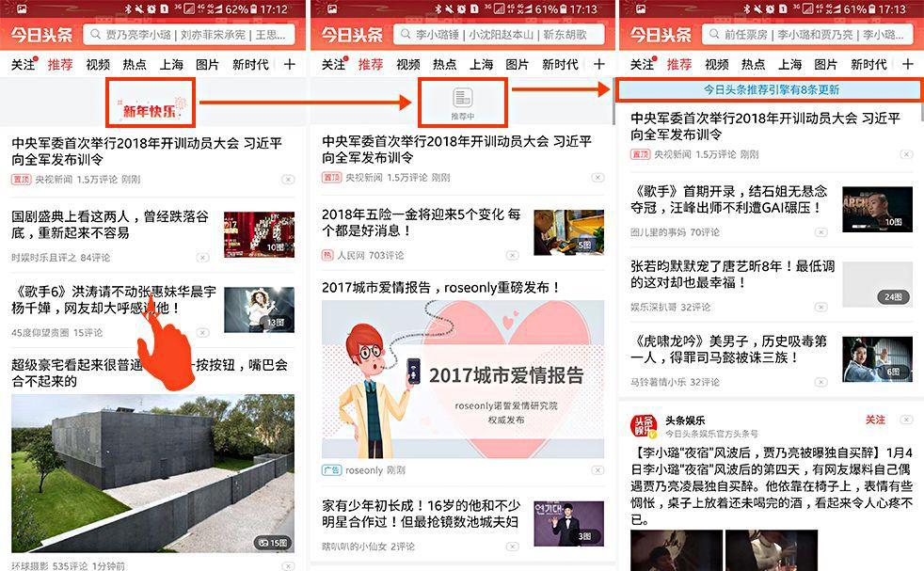
Task: Tap the 置顶 badge under the 中央军委 article beside 新年快乐
Action: [x=22, y=179]
